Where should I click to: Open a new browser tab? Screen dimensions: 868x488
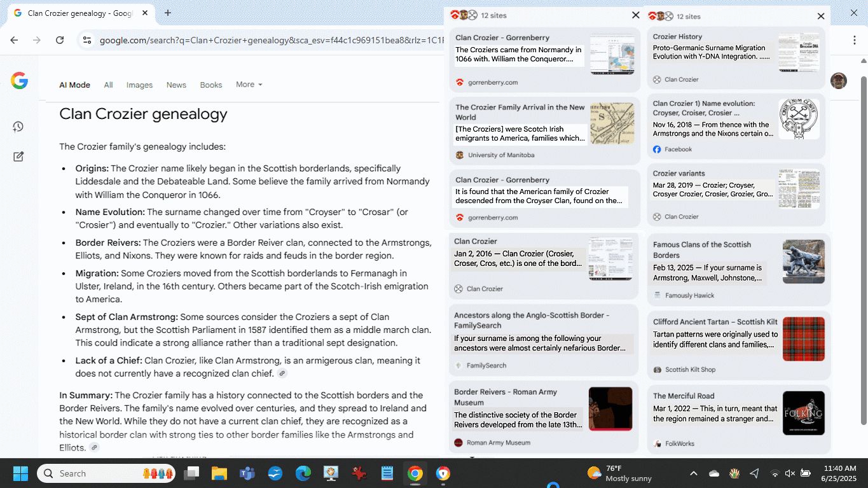(x=168, y=13)
